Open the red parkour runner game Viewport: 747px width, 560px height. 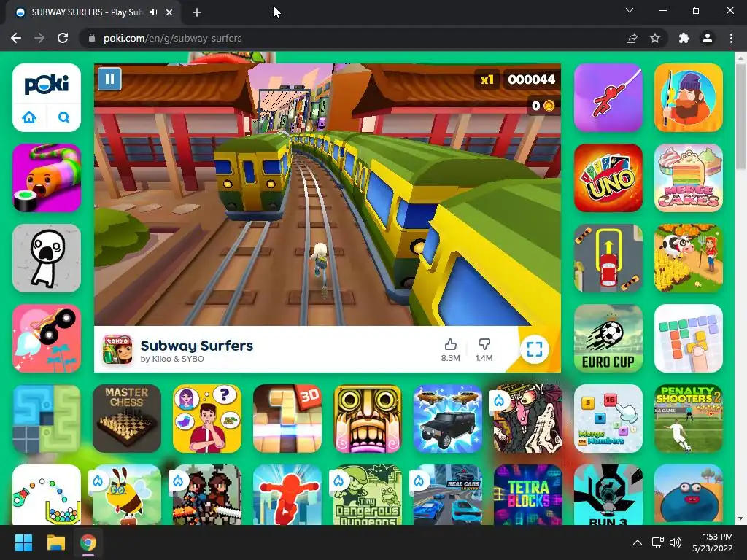pos(287,495)
